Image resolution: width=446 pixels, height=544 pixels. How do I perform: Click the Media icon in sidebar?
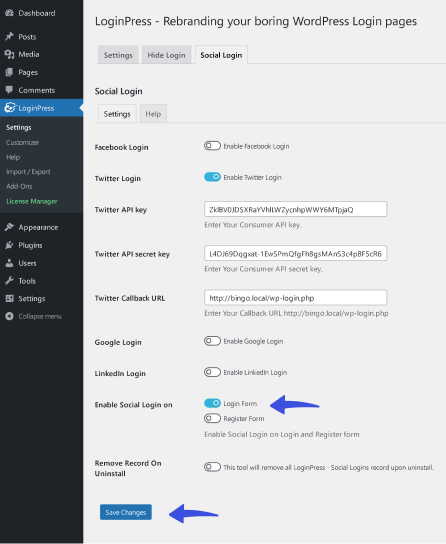tap(9, 54)
